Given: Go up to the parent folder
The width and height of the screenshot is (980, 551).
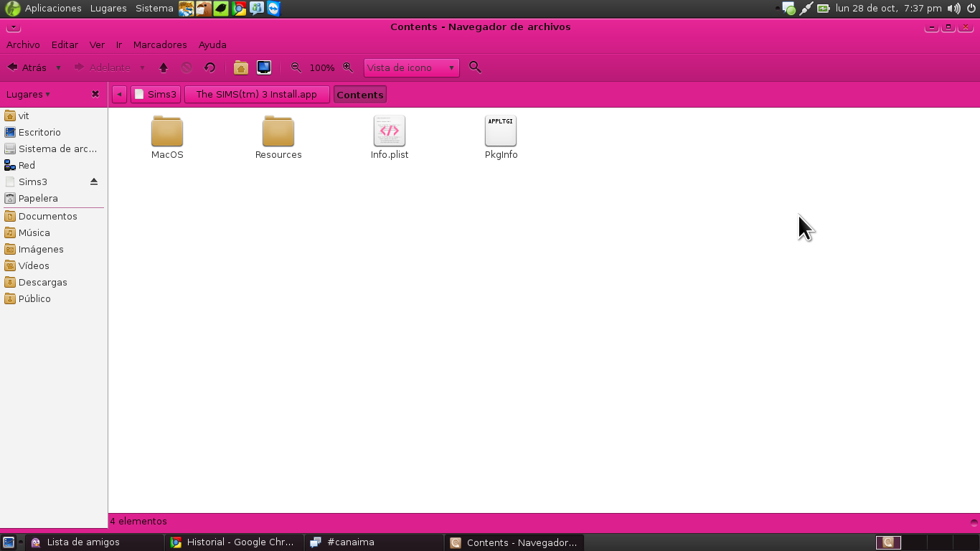Looking at the screenshot, I should [x=164, y=67].
